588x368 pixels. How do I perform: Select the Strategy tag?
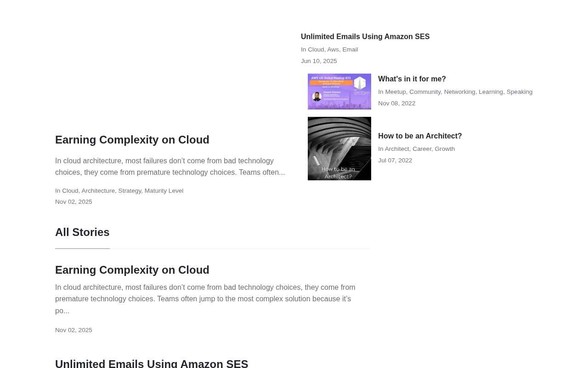pyautogui.click(x=130, y=191)
